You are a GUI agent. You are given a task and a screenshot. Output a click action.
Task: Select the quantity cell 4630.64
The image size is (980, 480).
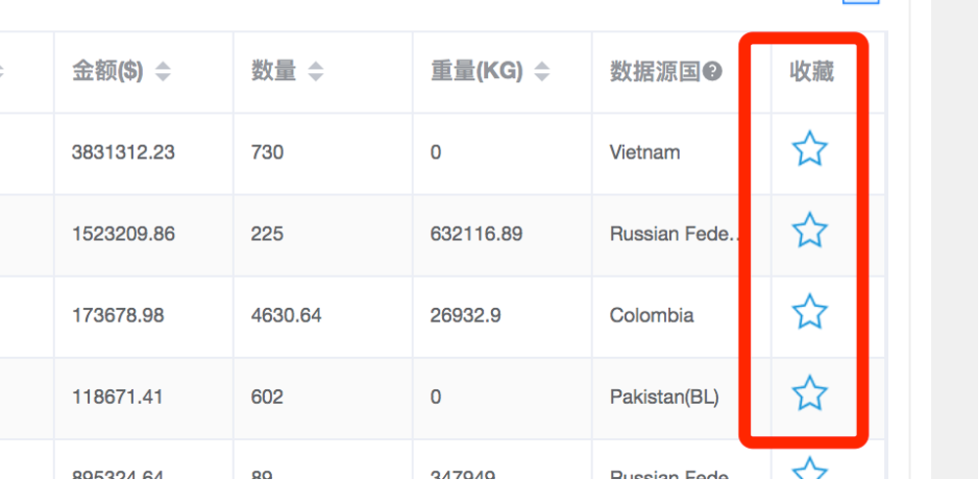tap(287, 315)
